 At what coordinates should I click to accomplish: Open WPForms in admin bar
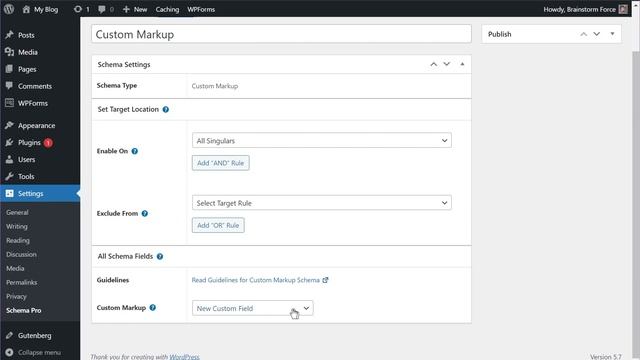point(201,9)
